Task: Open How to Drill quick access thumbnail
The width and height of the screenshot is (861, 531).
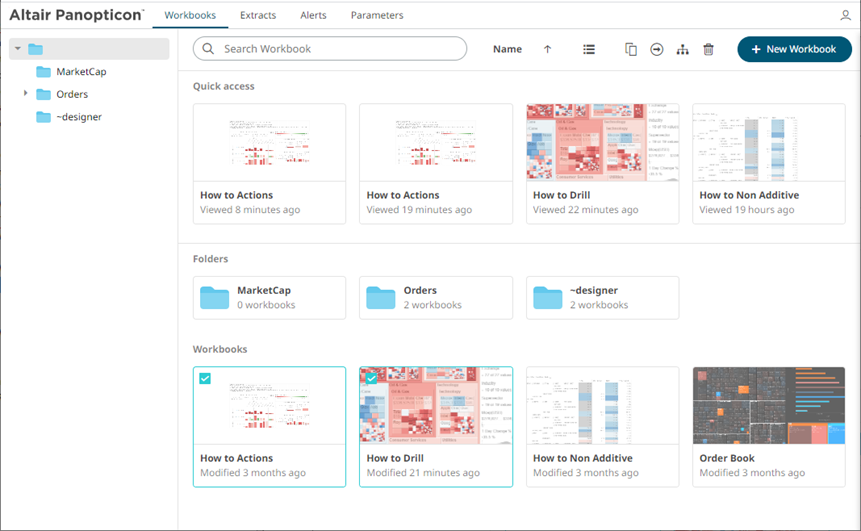Action: coord(602,142)
